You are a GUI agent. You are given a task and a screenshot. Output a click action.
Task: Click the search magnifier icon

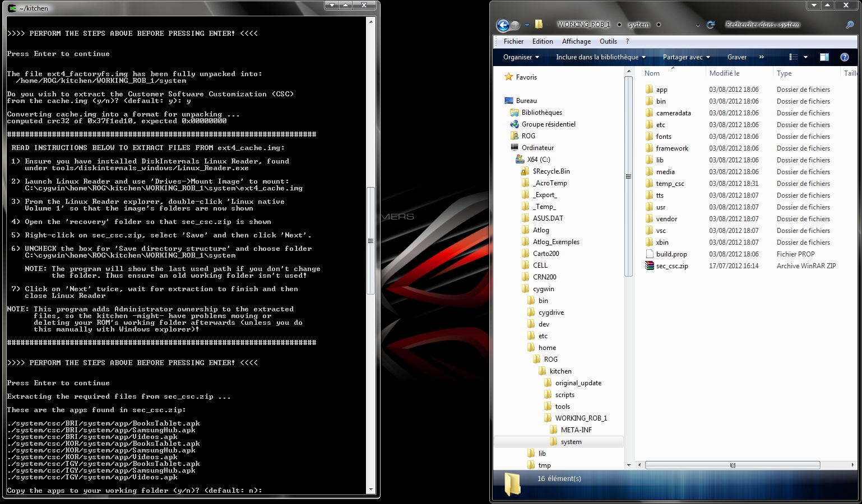tap(850, 25)
